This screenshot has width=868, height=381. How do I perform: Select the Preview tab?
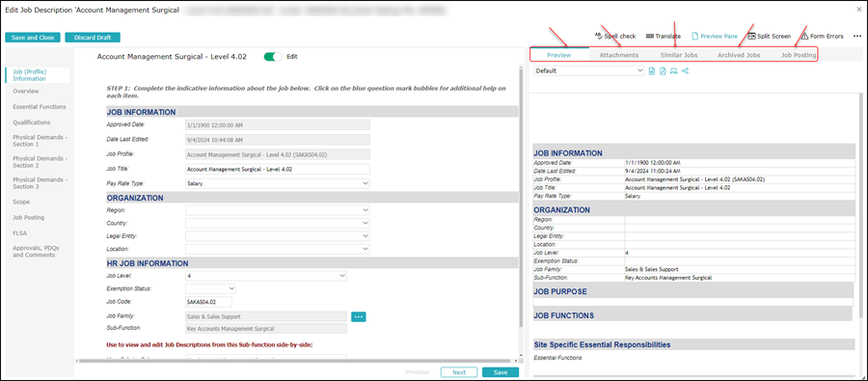[559, 55]
